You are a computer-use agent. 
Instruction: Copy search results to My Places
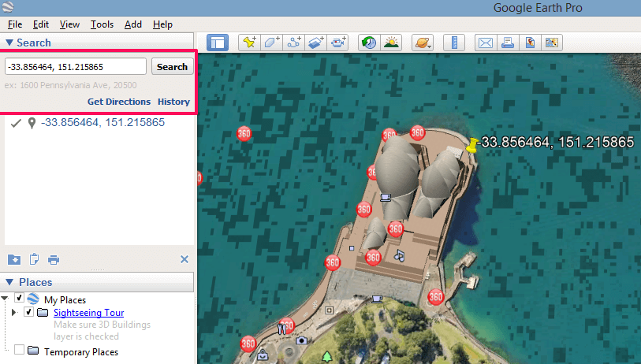coord(14,259)
